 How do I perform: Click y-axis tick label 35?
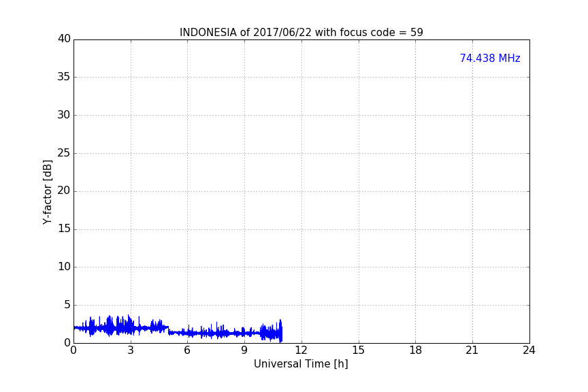coord(64,77)
